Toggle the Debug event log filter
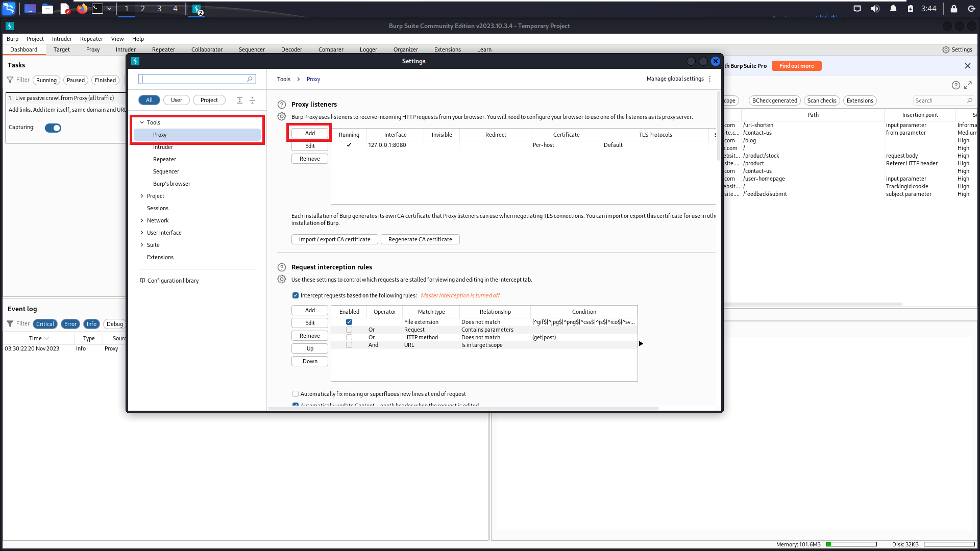Image resolution: width=980 pixels, height=551 pixels. click(114, 324)
